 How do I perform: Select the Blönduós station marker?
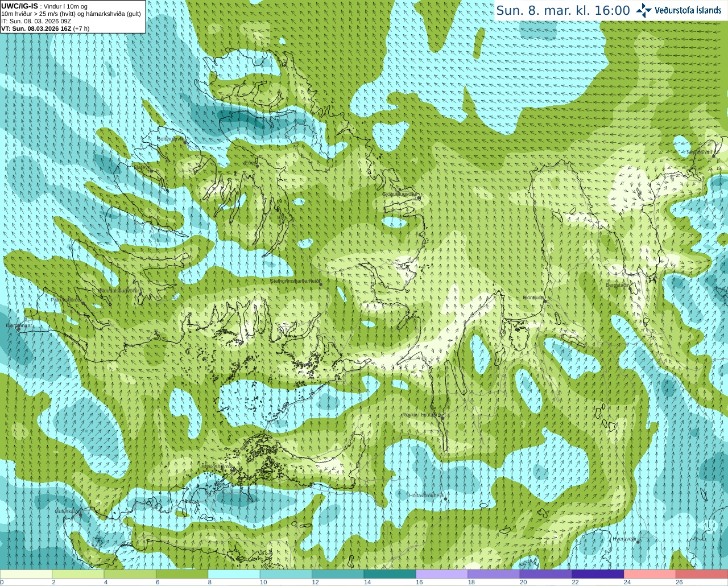[x=544, y=301]
